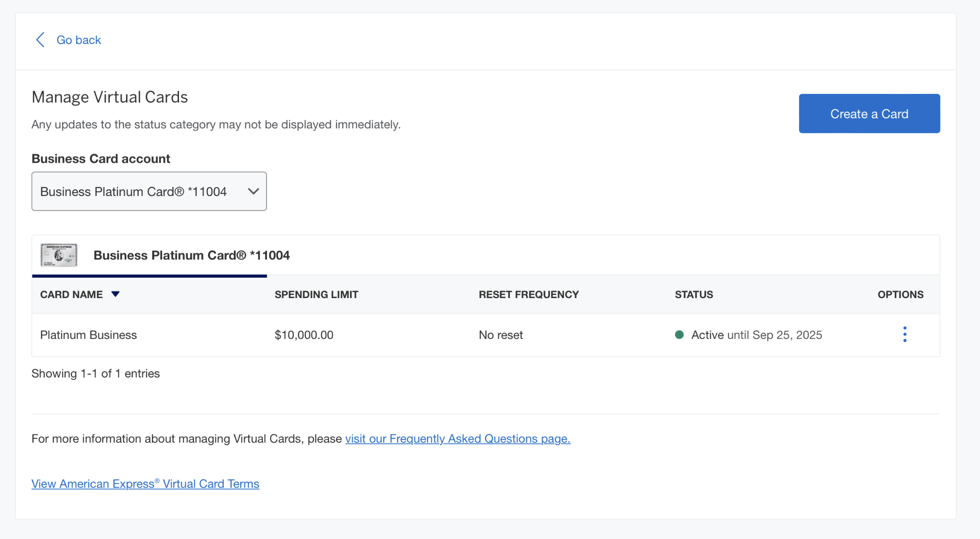Viewport: 980px width, 539px height.
Task: Open the Frequently Asked Questions page link
Action: point(458,439)
